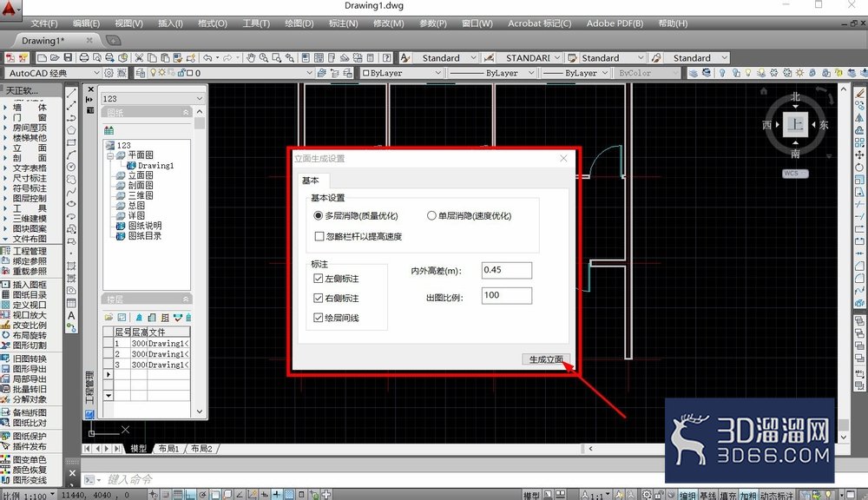Screen dimensions: 868x500
Task: Enable ignore railings checkbox
Action: (319, 236)
